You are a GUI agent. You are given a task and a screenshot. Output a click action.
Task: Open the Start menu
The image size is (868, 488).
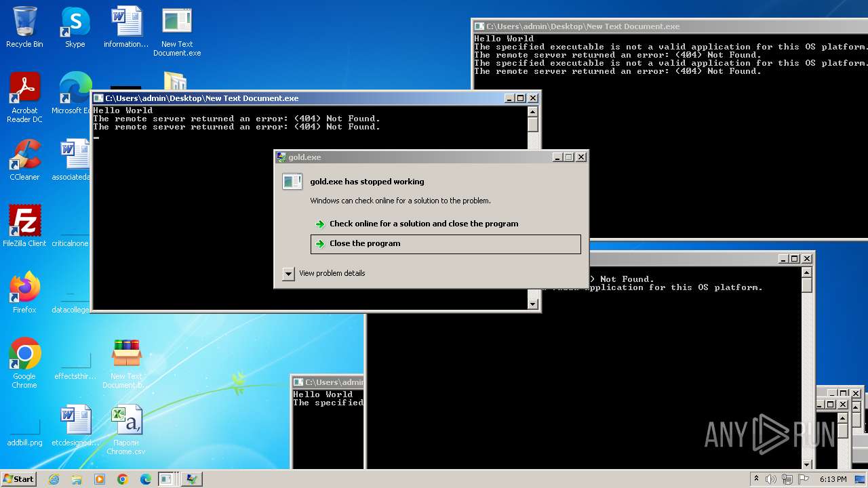coord(19,479)
